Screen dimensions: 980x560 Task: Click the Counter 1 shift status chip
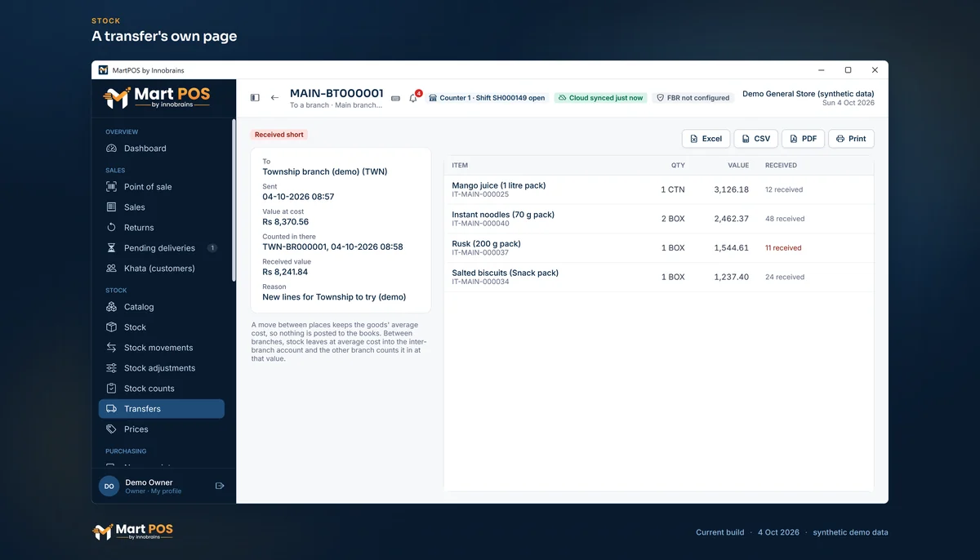point(487,98)
